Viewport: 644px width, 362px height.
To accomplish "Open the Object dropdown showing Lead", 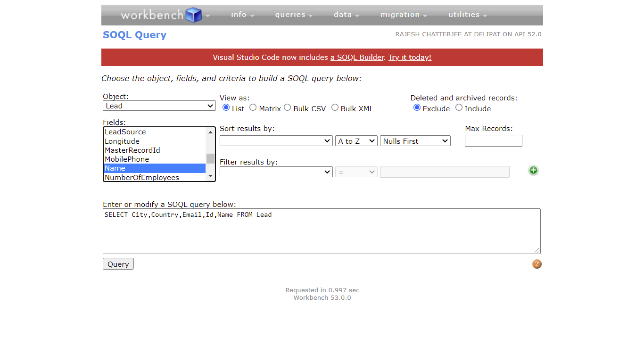I will pos(159,106).
